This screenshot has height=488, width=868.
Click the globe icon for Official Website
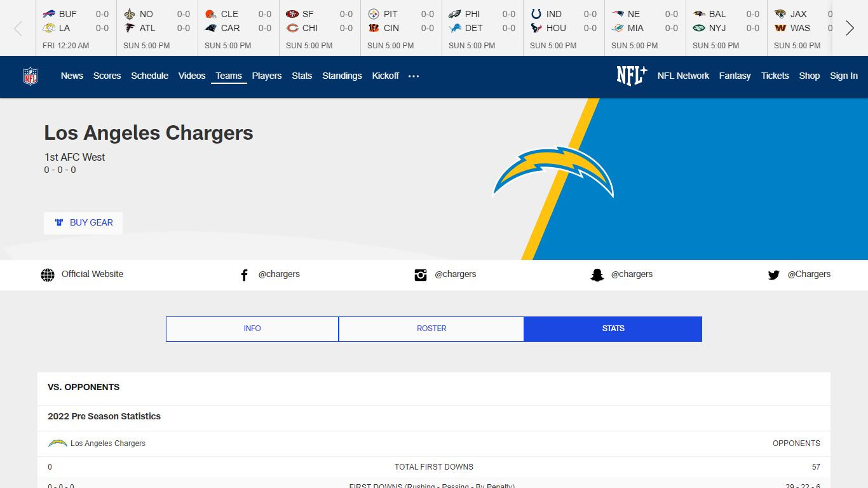[48, 275]
